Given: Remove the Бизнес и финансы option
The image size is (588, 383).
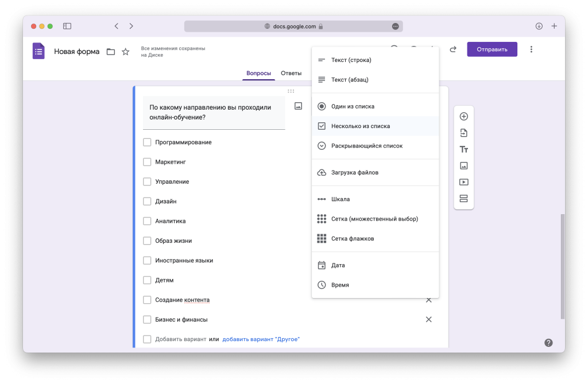Looking at the screenshot, I should tap(428, 320).
